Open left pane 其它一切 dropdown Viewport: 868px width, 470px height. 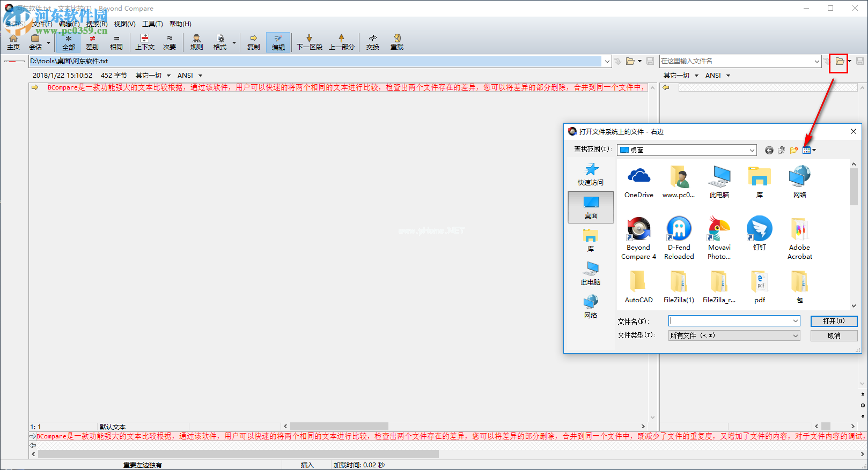coord(153,76)
